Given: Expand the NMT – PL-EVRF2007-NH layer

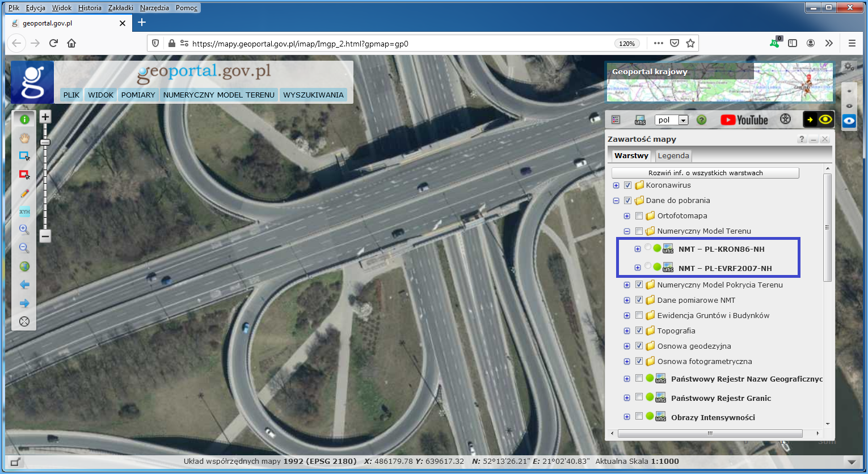Looking at the screenshot, I should [638, 268].
